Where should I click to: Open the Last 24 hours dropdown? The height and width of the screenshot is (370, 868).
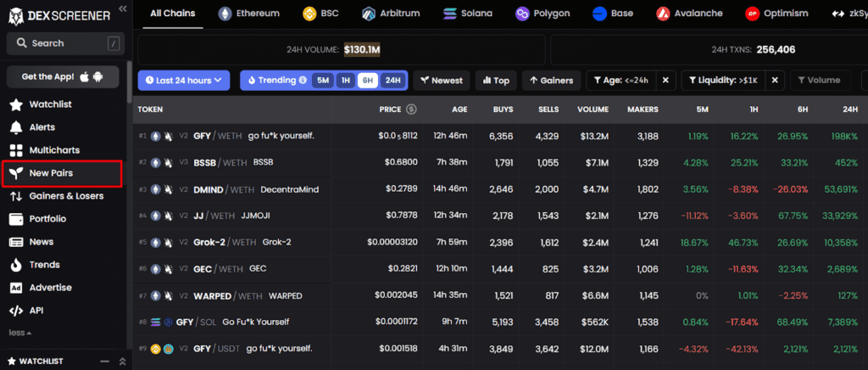[x=184, y=81]
